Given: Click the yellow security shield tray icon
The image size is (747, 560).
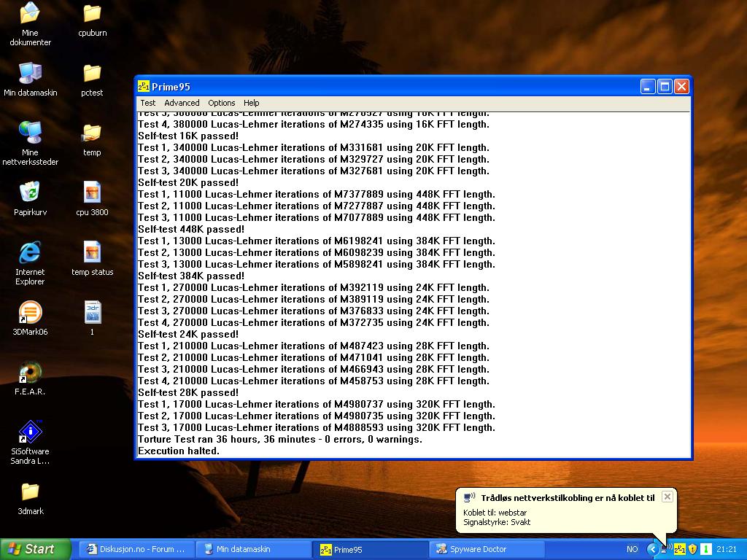Looking at the screenshot, I should click(693, 549).
